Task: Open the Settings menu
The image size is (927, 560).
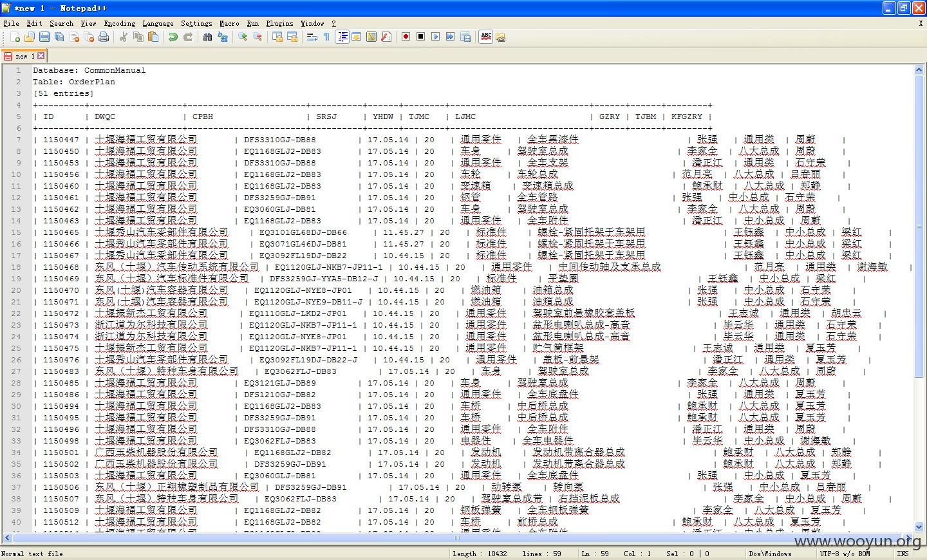Action: coord(196,23)
